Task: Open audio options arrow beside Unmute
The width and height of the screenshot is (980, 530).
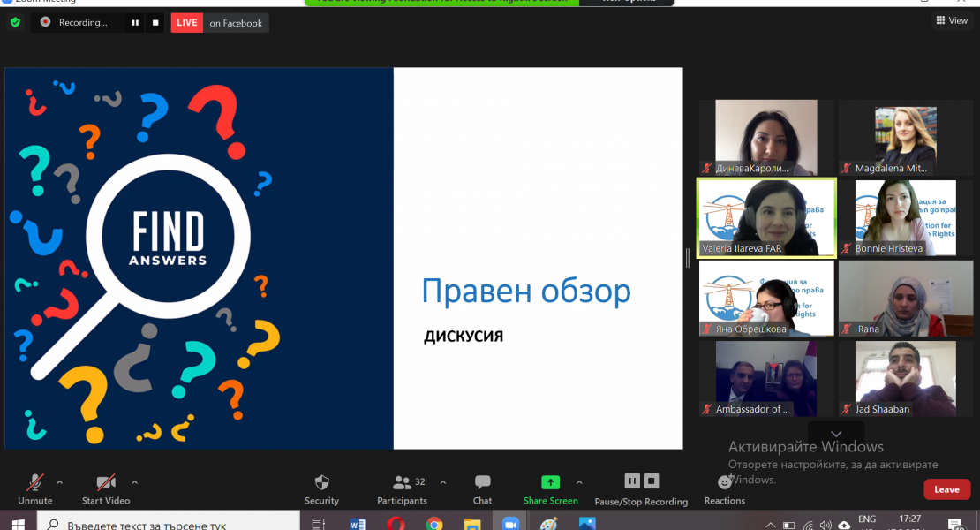Action: (59, 482)
